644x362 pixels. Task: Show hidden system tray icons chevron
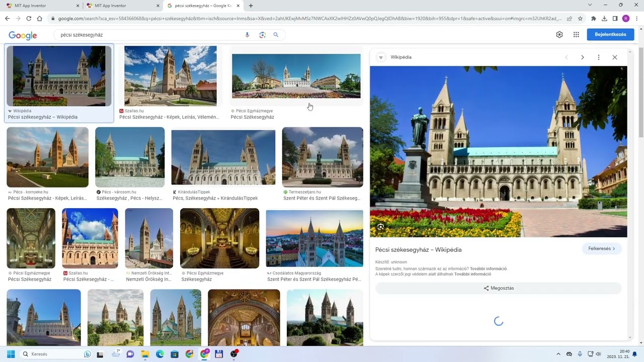[558, 354]
